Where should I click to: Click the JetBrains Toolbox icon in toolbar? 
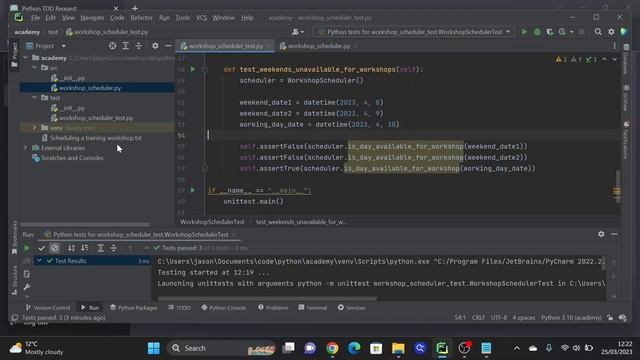(624, 32)
